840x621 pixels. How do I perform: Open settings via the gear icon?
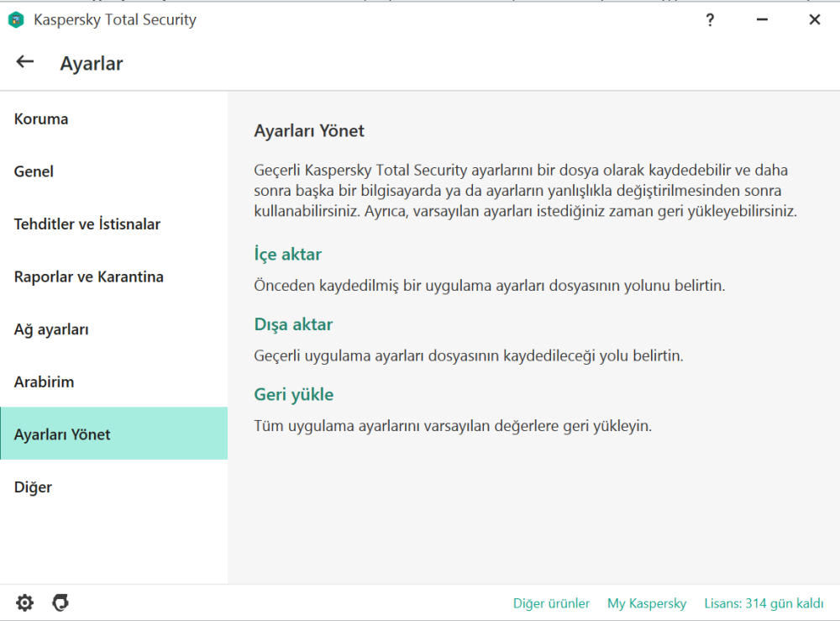(x=24, y=603)
